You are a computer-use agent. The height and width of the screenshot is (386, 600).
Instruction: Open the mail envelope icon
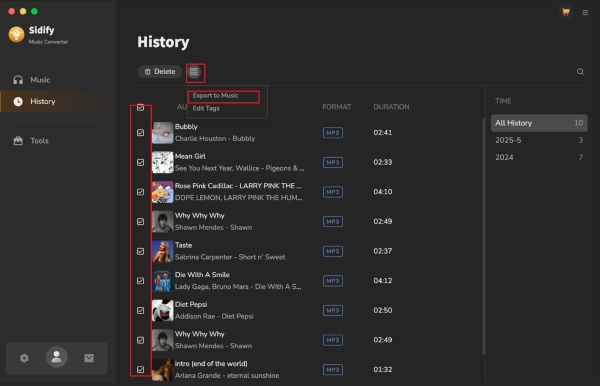coord(89,358)
